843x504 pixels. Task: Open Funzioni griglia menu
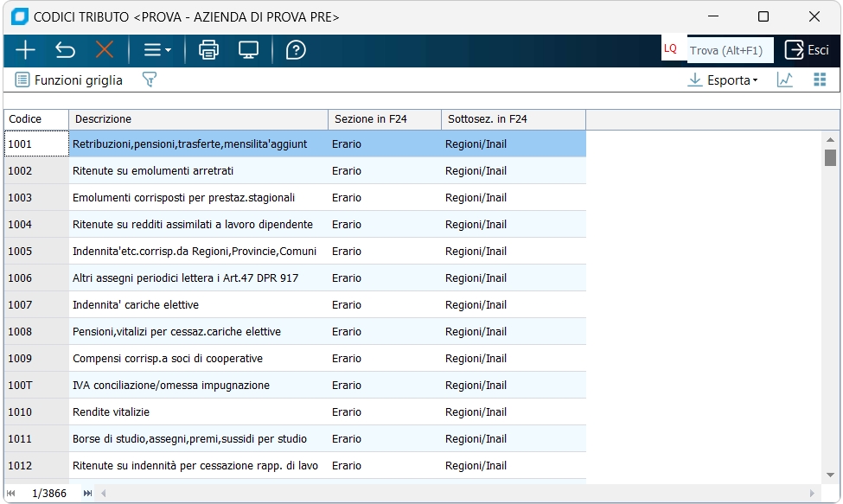[69, 80]
